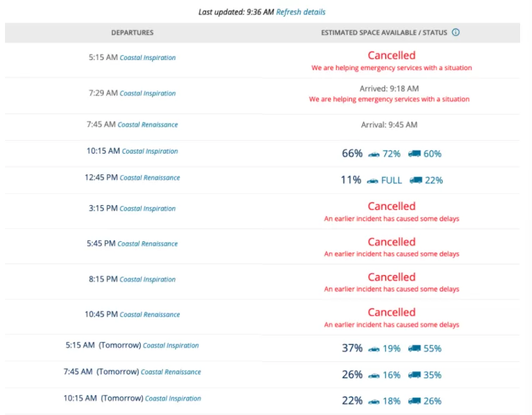
Task: Open Coastal Inspiration link for 5:15 AM today
Action: point(147,57)
